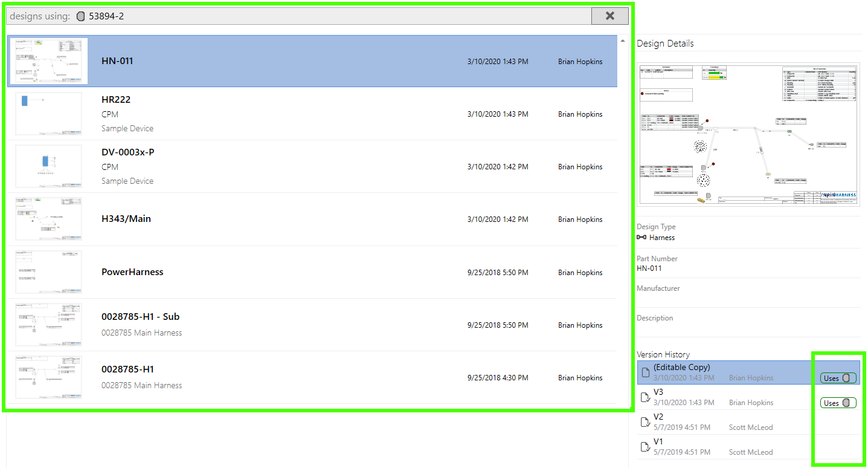The width and height of the screenshot is (868, 468).
Task: Click the scroll-up arrow of design list
Action: pos(623,41)
